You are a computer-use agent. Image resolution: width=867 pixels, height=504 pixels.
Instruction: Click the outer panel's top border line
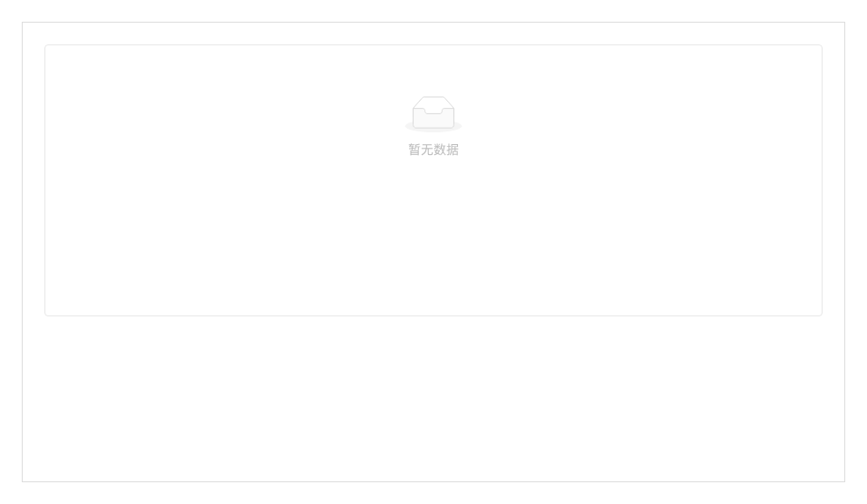433,22
